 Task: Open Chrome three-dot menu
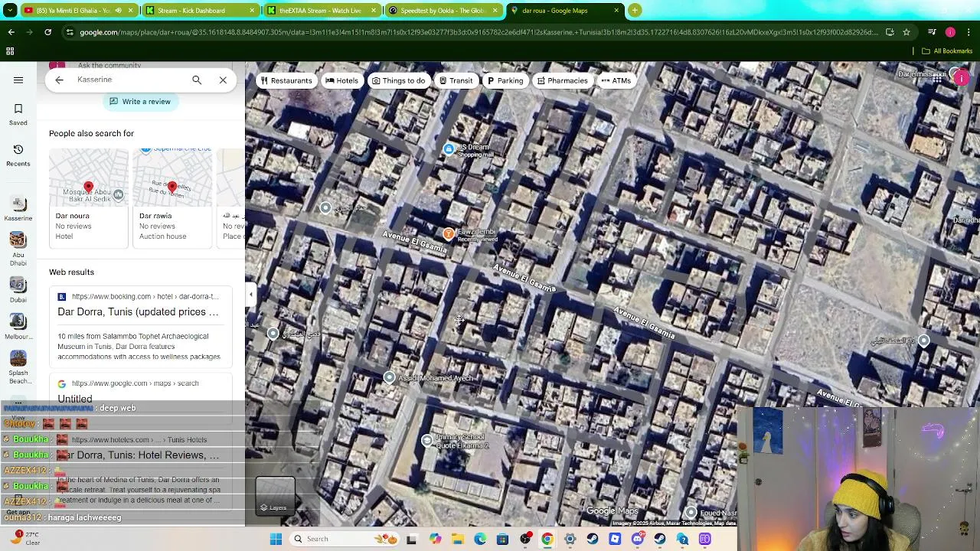[x=969, y=32]
